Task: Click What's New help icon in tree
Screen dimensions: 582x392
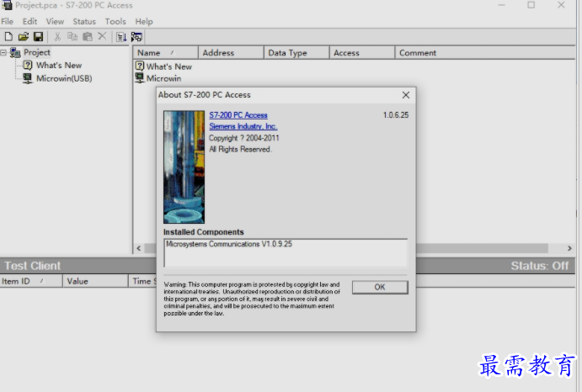Action: tap(28, 66)
